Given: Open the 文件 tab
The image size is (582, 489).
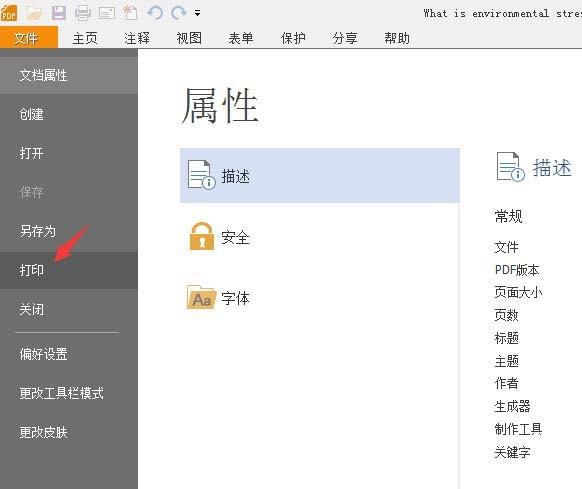Looking at the screenshot, I should (x=29, y=38).
